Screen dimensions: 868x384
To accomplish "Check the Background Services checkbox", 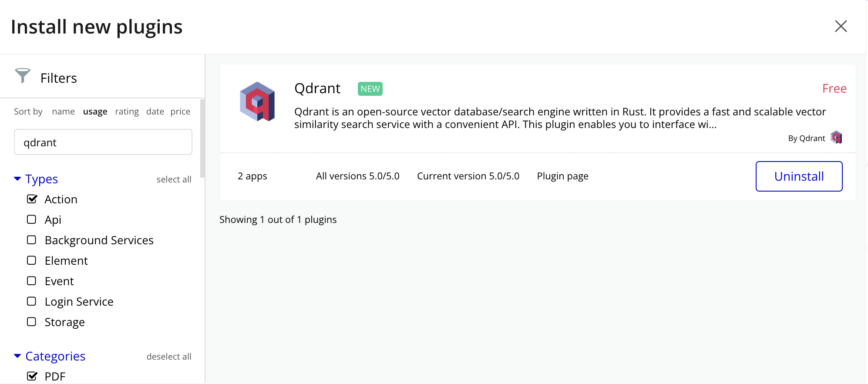I will coord(31,240).
